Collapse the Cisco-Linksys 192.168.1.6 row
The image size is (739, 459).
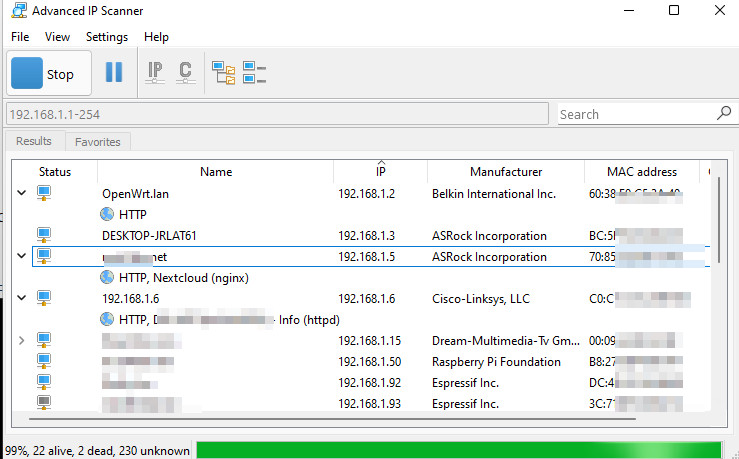21,298
